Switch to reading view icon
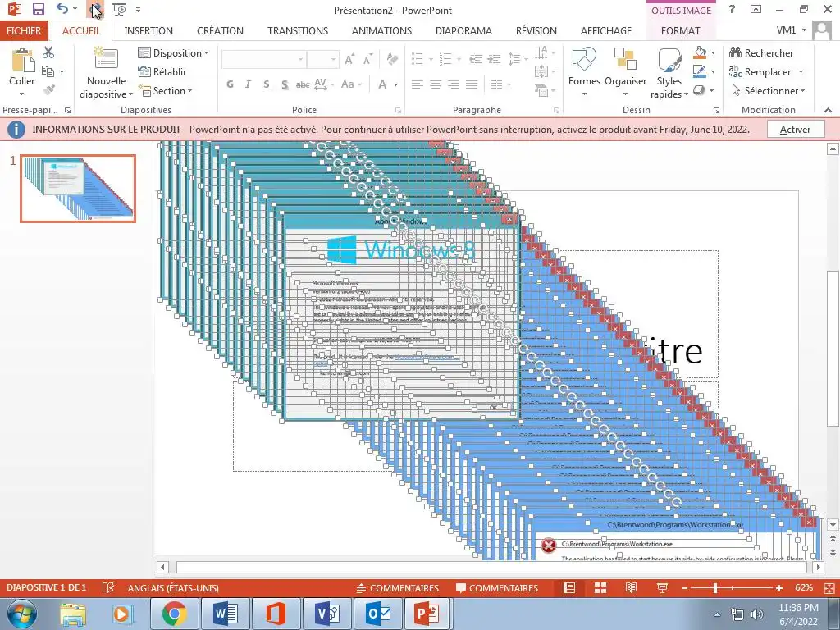Screen dimensions: 840x630 tap(631, 587)
